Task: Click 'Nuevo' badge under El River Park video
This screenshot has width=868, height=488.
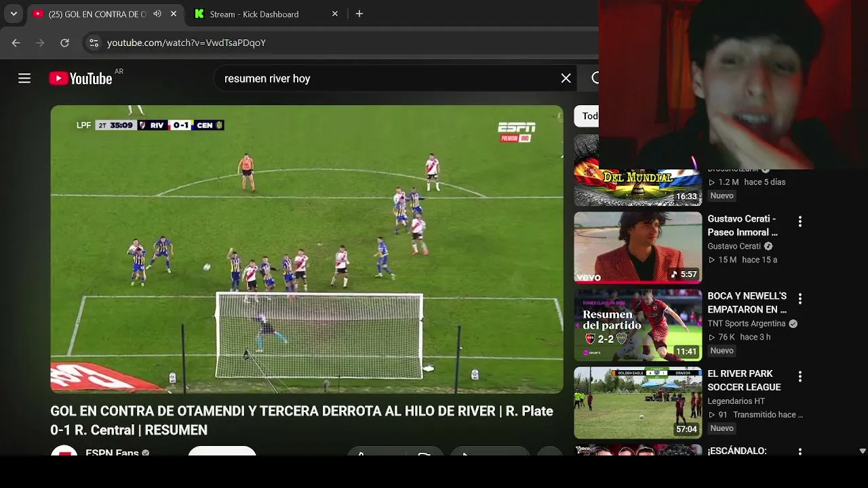Action: click(x=722, y=428)
